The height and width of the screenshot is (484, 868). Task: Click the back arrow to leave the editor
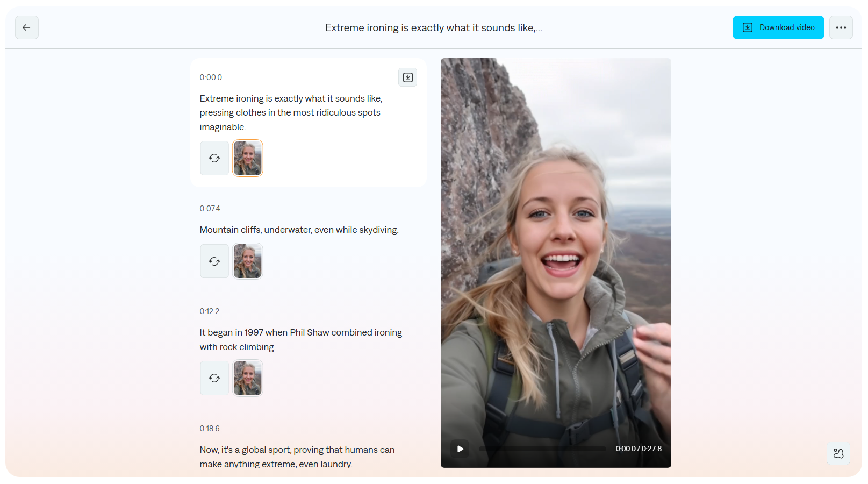27,27
